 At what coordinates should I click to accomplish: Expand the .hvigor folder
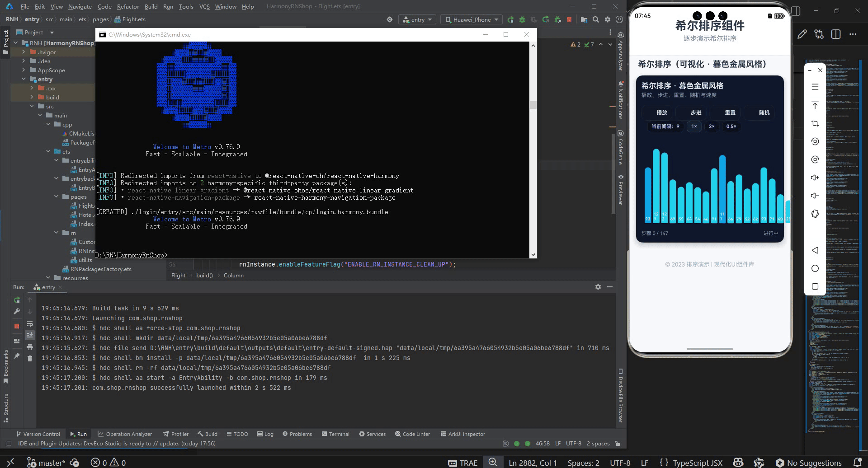24,52
